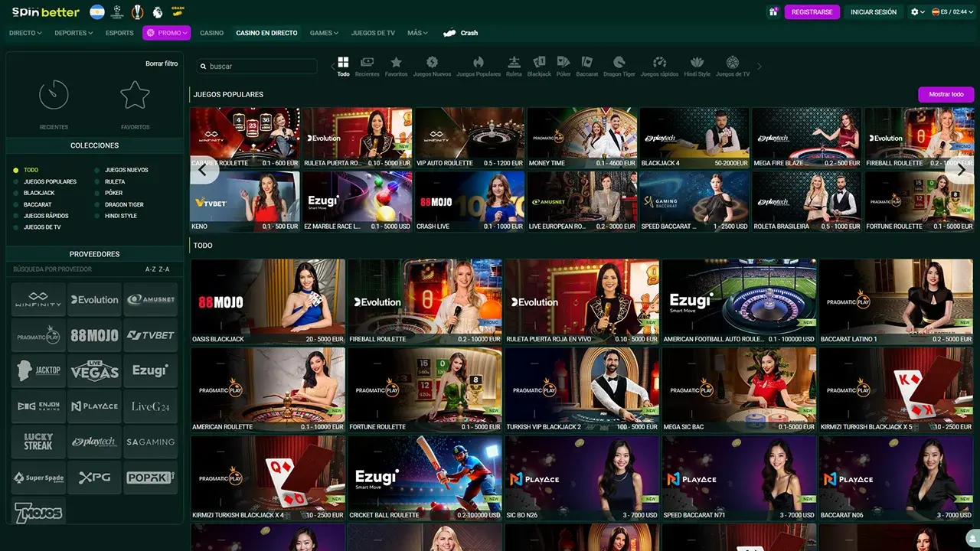Select the Pragmatic Play provider logo
This screenshot has height=551, width=980.
(38, 335)
